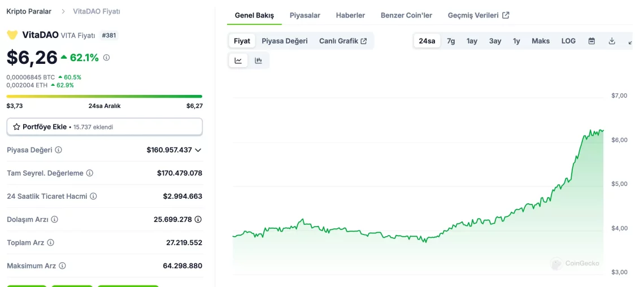
Task: Open the Canlı Grafik live chart tab
Action: click(343, 41)
